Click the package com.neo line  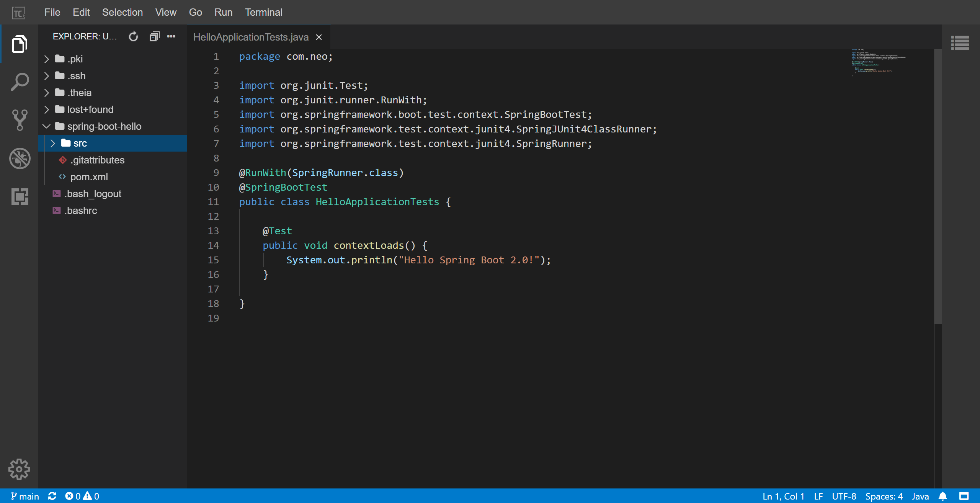coord(286,56)
